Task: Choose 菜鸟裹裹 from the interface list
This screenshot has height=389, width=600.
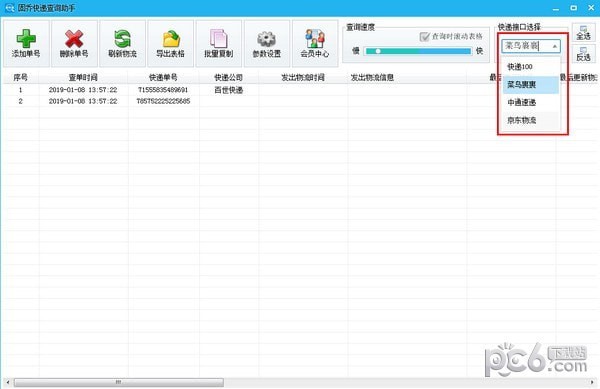Action: pos(531,85)
